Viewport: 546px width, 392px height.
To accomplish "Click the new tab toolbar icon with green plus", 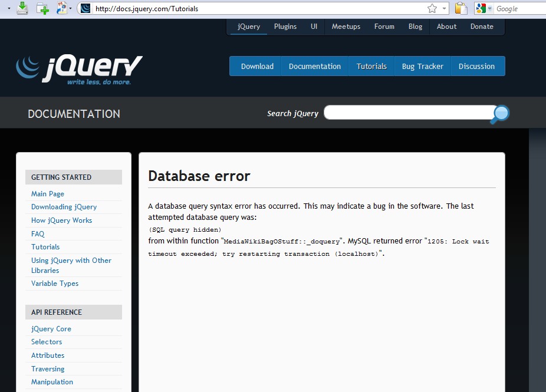I will tap(42, 8).
